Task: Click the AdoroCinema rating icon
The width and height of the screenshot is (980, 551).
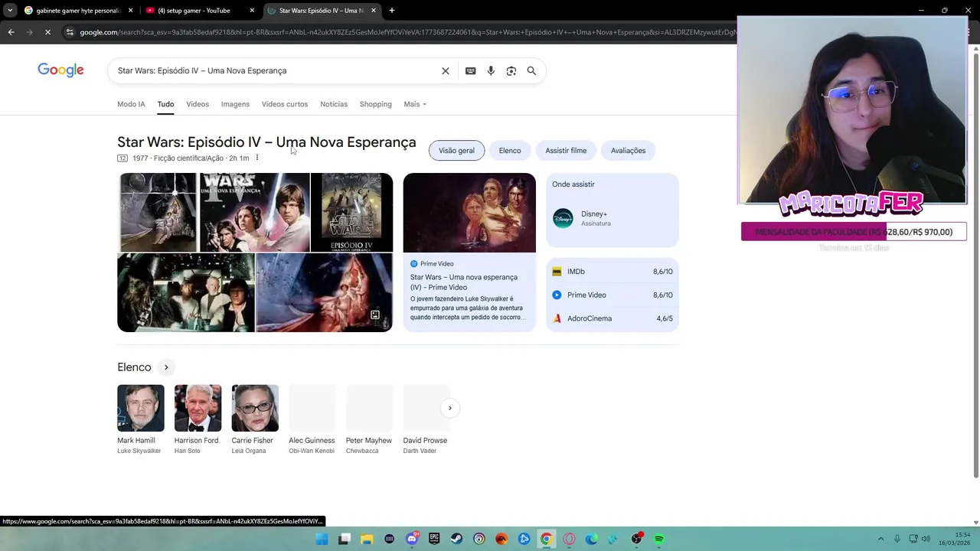Action: 557,318
